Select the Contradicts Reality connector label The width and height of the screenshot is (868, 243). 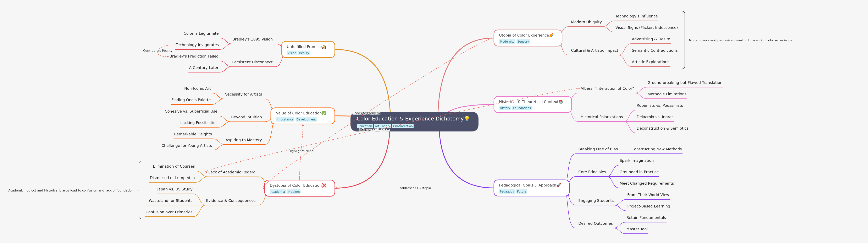[x=157, y=51]
